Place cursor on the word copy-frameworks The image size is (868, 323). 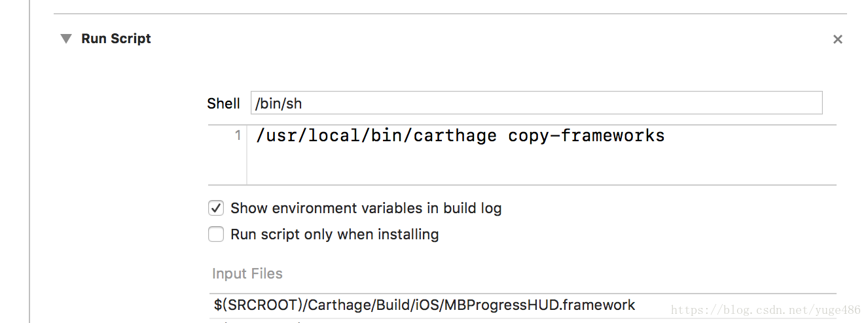(586, 135)
